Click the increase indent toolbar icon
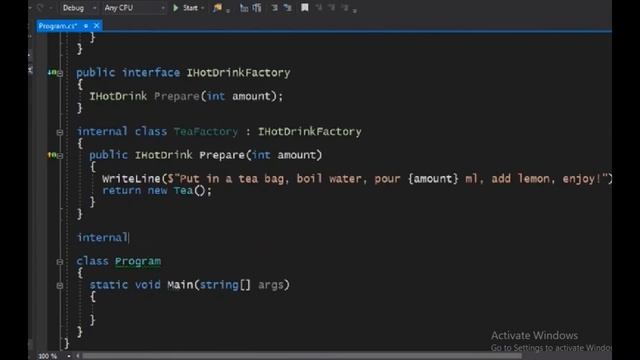640x360 pixels. pyautogui.click(x=257, y=8)
